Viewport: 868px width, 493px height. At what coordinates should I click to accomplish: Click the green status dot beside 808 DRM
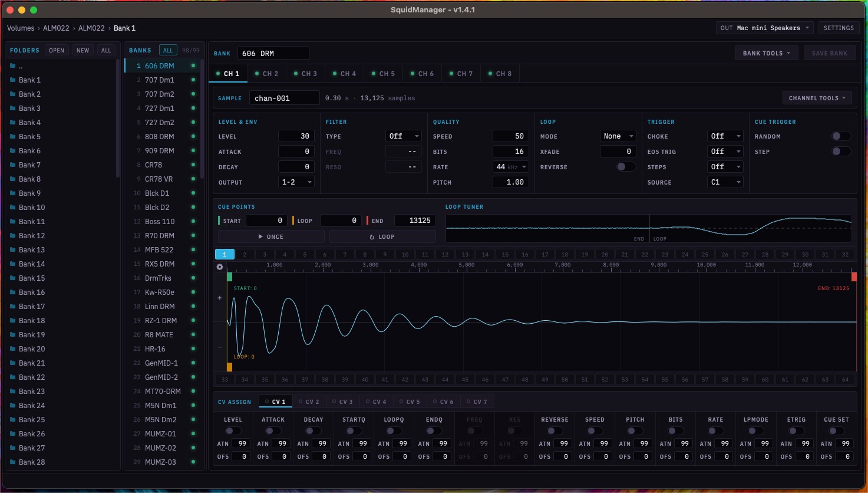click(193, 136)
